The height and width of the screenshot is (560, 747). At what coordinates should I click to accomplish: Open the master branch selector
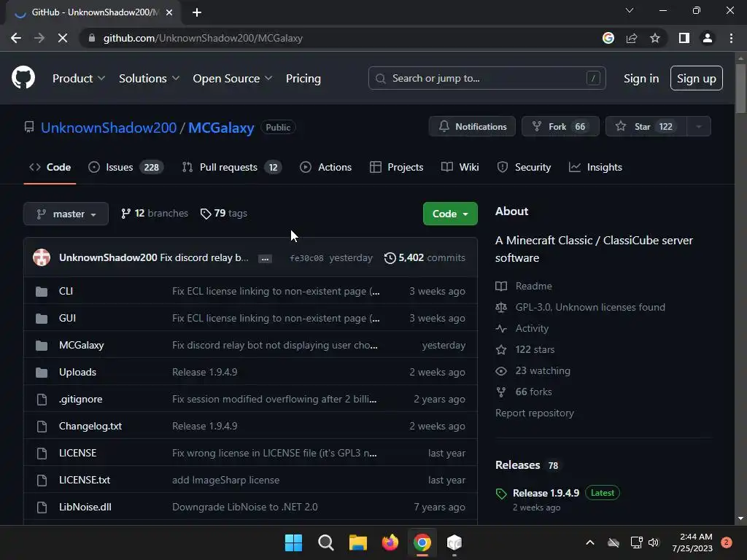point(66,214)
